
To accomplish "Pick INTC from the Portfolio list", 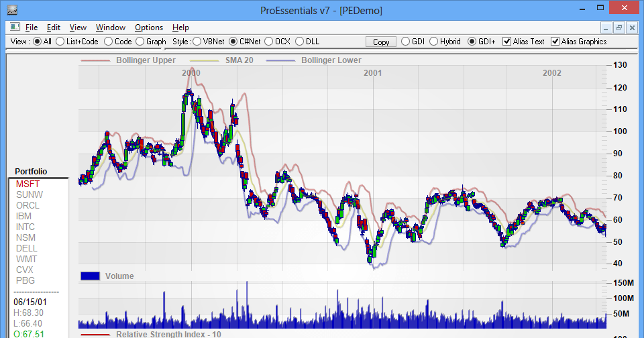I will click(x=27, y=227).
